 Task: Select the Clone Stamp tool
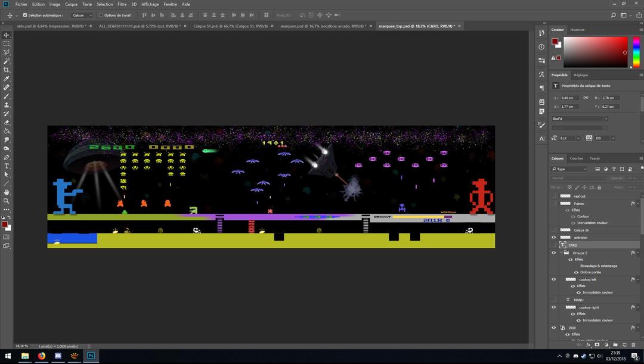[6, 105]
